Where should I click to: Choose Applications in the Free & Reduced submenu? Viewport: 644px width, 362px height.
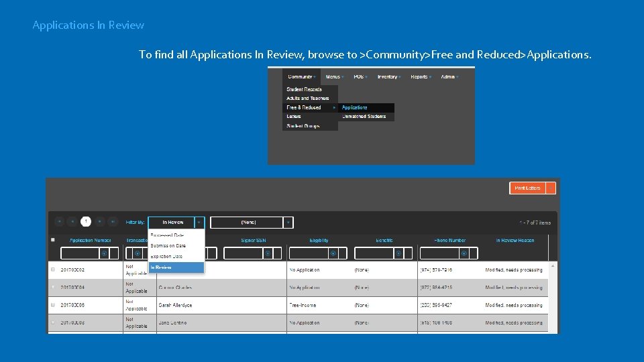tap(366, 107)
